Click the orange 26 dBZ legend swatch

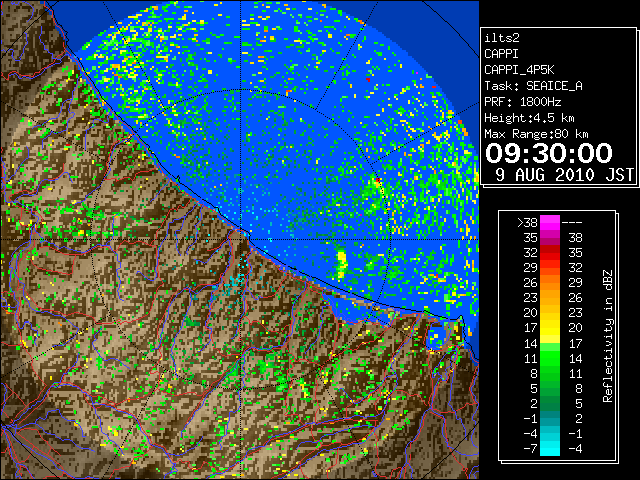(550, 282)
